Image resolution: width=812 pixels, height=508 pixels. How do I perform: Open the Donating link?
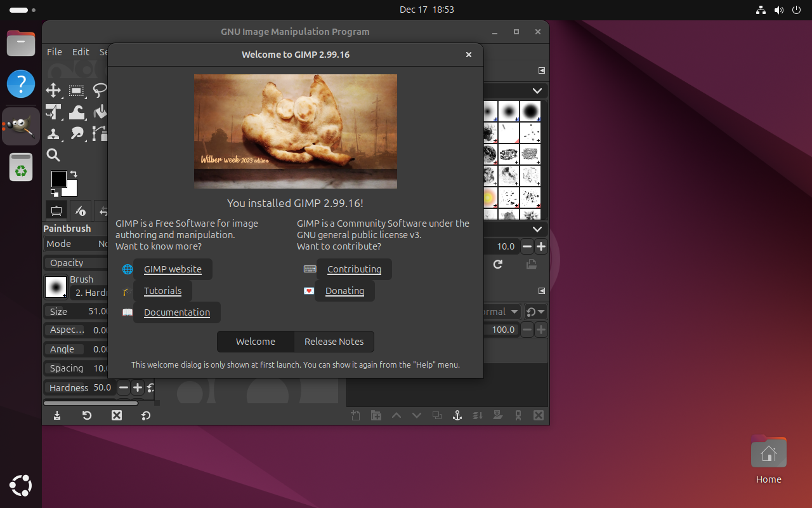tap(344, 291)
